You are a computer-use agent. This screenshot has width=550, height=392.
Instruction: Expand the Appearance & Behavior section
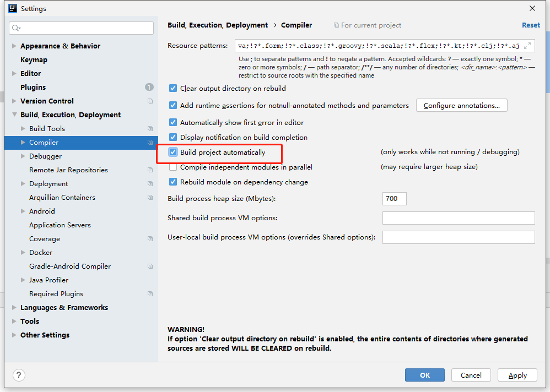(14, 46)
